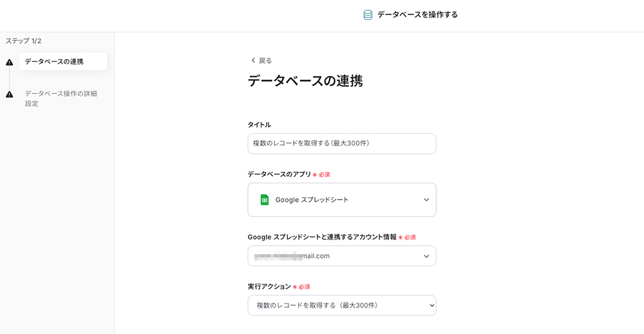644x334 pixels.
Task: Click the ステップ 1/2 indicator label
Action: pos(24,41)
